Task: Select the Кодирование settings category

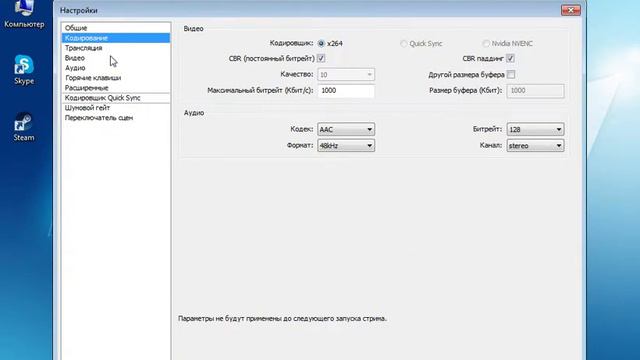Action: (116, 38)
